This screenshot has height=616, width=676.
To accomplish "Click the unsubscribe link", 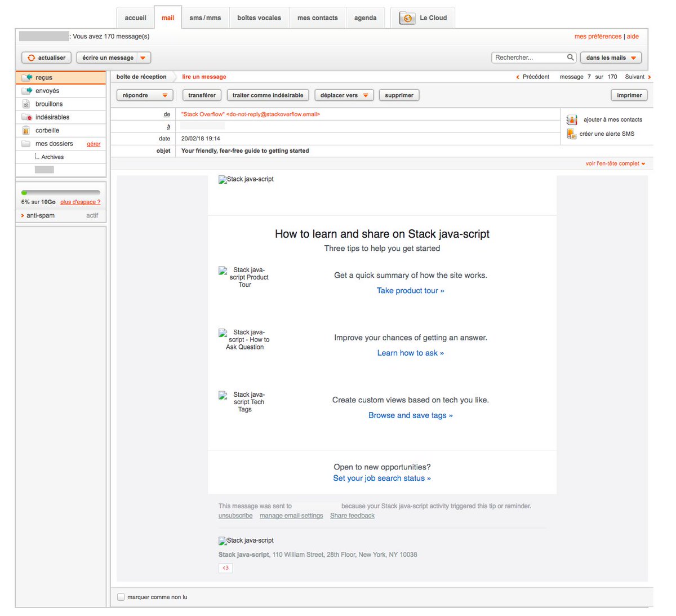I will coord(235,516).
